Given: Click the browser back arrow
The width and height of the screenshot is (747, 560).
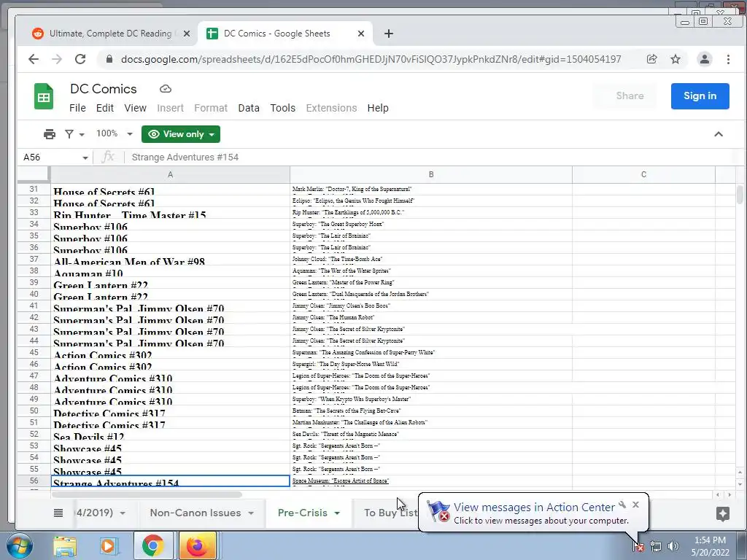Looking at the screenshot, I should coord(34,59).
